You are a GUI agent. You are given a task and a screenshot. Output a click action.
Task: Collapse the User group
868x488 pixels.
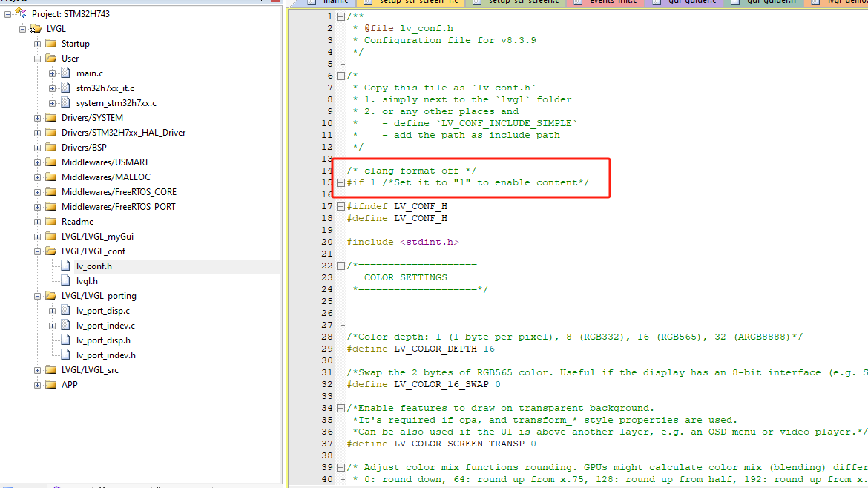[x=38, y=59]
